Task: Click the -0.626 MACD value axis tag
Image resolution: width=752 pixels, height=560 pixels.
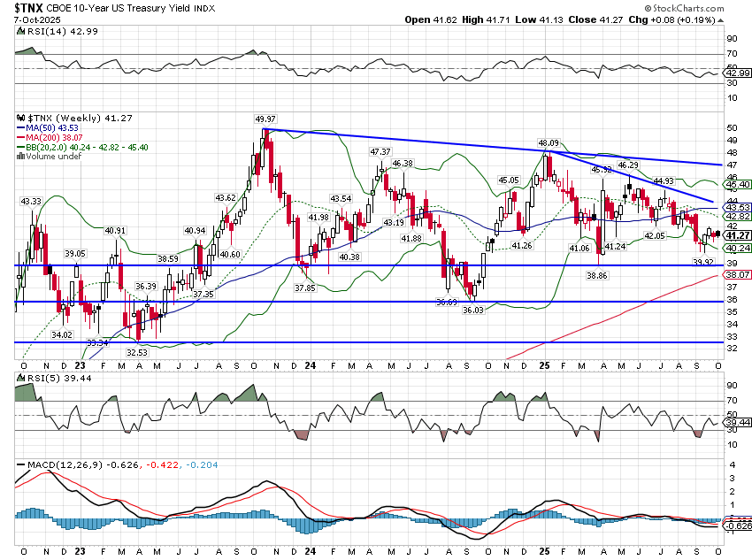Action: [x=739, y=525]
